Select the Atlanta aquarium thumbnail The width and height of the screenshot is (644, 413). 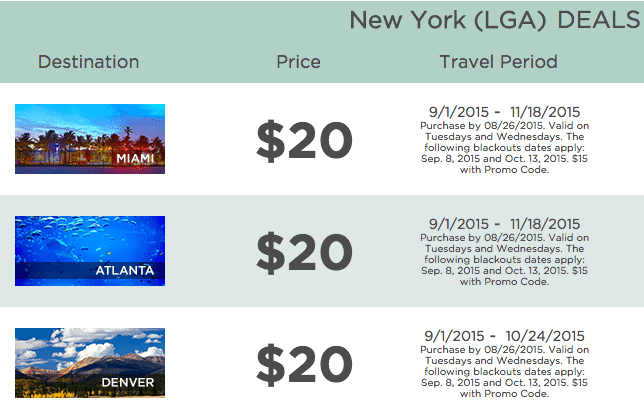(x=90, y=251)
